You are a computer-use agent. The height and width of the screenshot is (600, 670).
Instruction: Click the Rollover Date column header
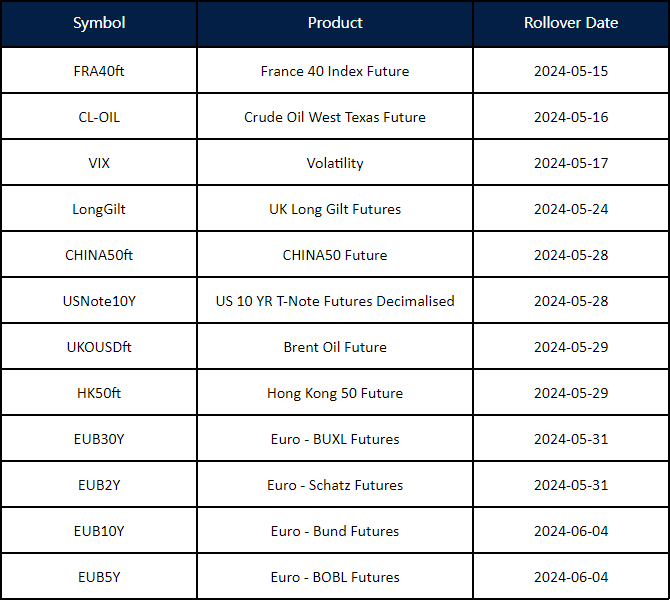571,23
